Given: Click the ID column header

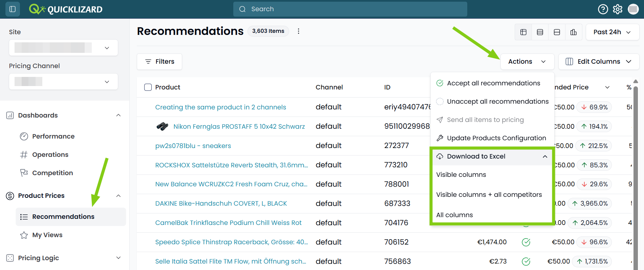Looking at the screenshot, I should (x=387, y=87).
